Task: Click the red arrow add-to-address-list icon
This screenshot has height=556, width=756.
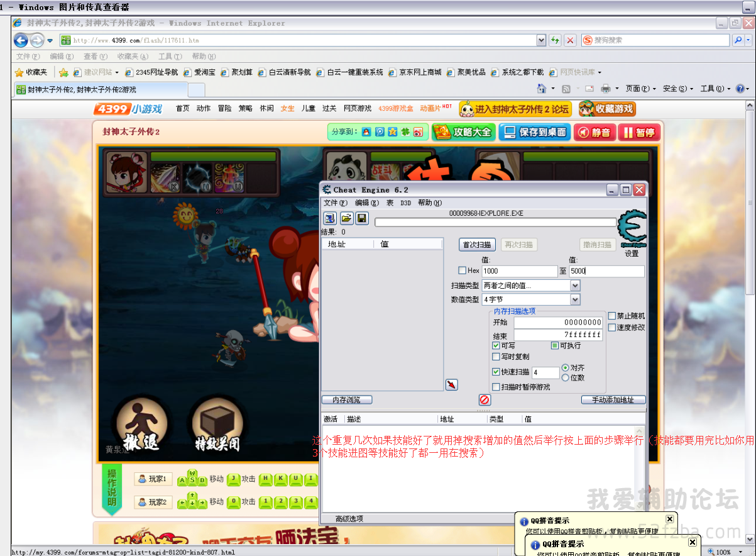Action: [x=451, y=384]
